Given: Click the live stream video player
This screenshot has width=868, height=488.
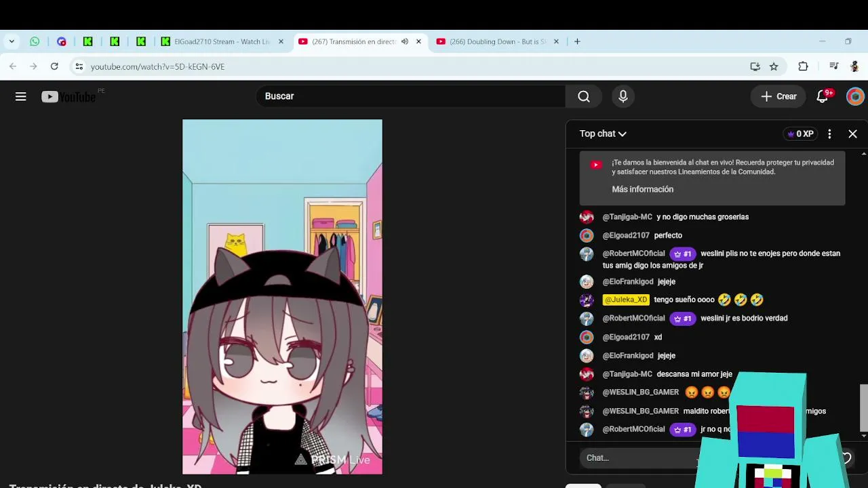Looking at the screenshot, I should coord(282,297).
